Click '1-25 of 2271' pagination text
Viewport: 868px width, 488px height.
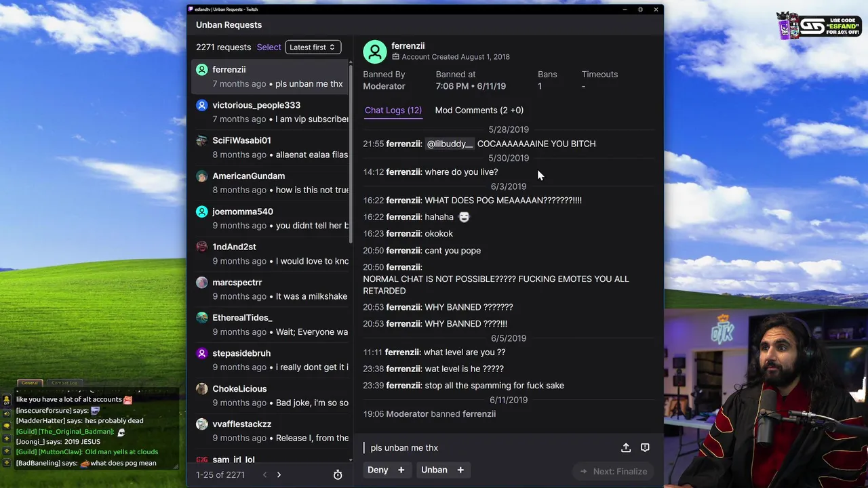coord(220,475)
